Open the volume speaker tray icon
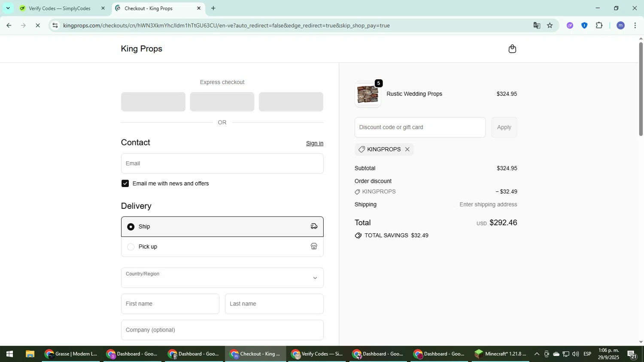This screenshot has height=362, width=644. (575, 354)
